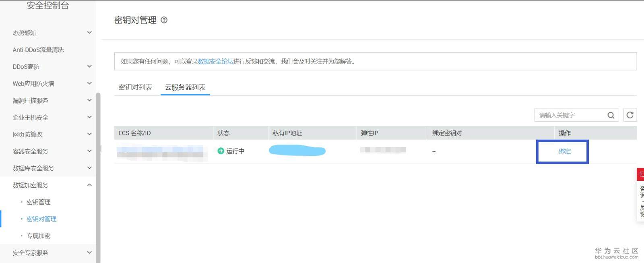Expand 态势感知 menu chevron
The width and height of the screenshot is (644, 263).
(x=89, y=33)
